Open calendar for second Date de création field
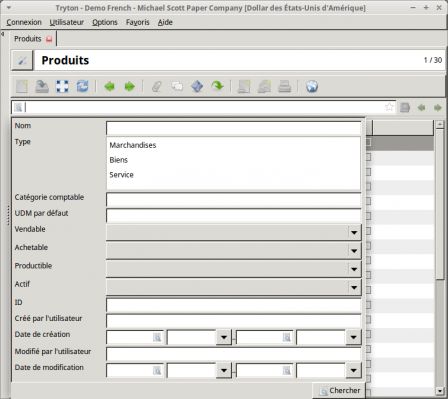The image size is (448, 399). click(x=287, y=337)
